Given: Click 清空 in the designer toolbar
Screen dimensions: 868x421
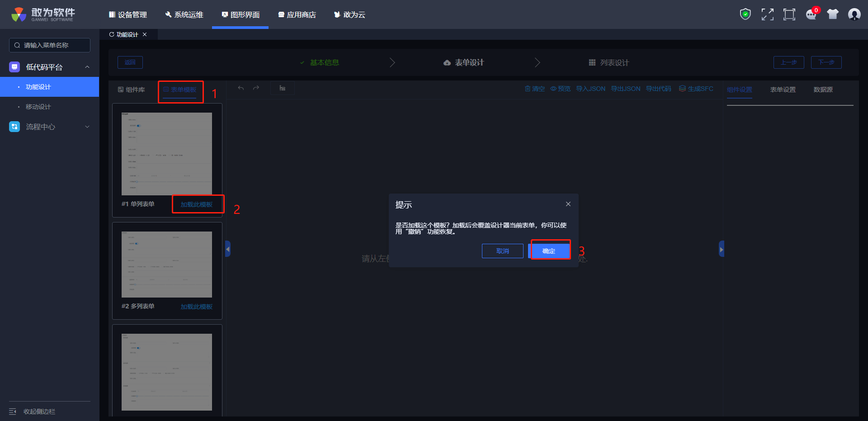Looking at the screenshot, I should (535, 89).
